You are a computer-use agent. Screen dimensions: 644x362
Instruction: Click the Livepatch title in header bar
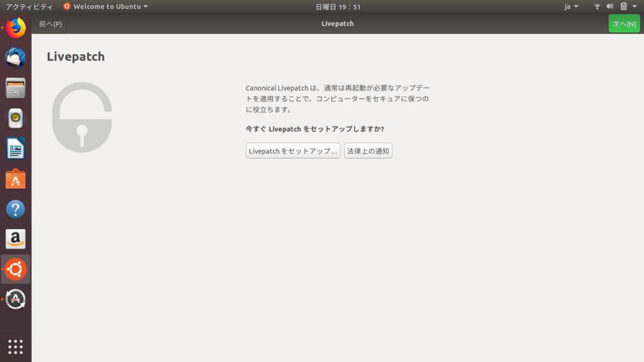pos(338,24)
